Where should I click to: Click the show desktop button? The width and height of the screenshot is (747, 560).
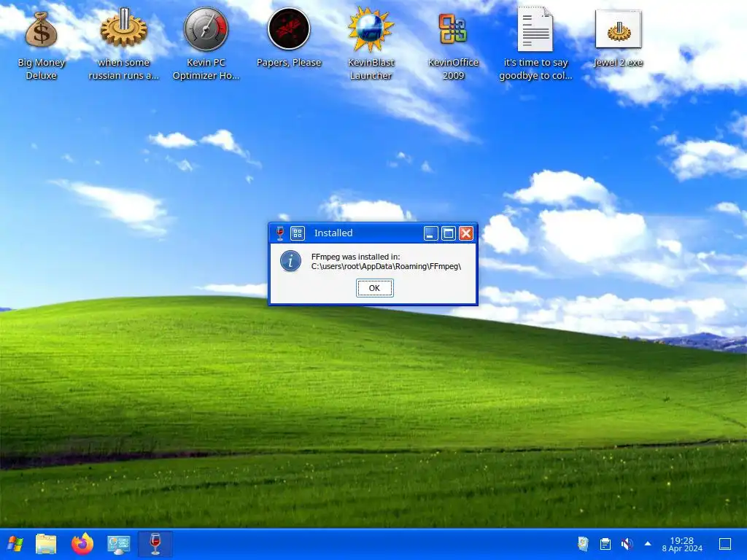click(x=725, y=544)
